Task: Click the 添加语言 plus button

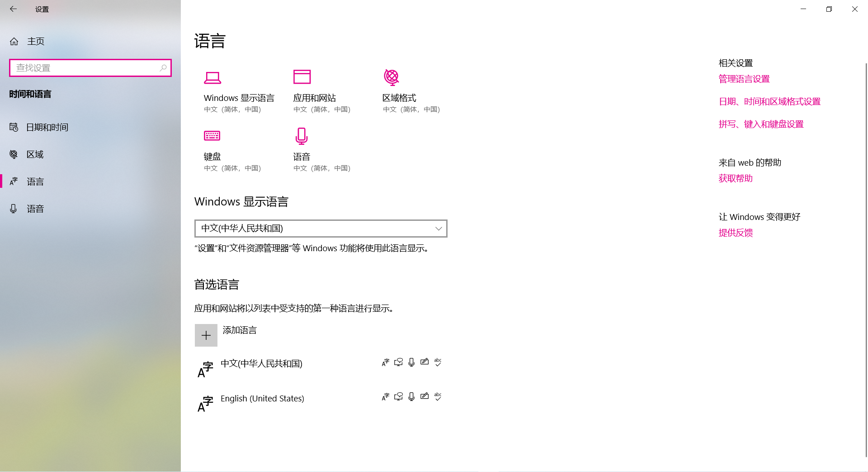Action: click(x=206, y=335)
